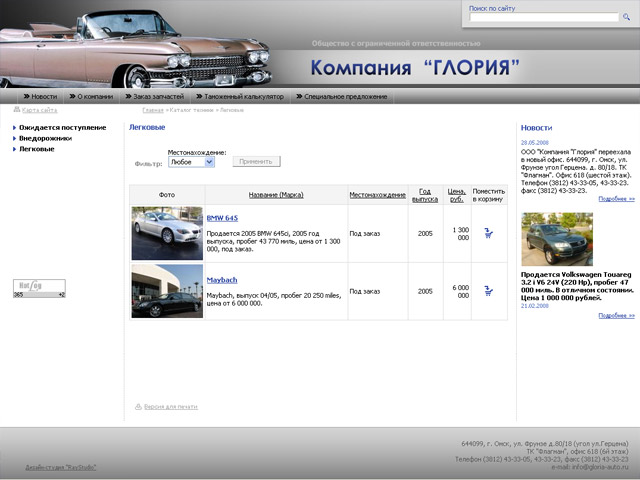Open the Новости menu item
The height and width of the screenshot is (480, 640).
pyautogui.click(x=40, y=97)
